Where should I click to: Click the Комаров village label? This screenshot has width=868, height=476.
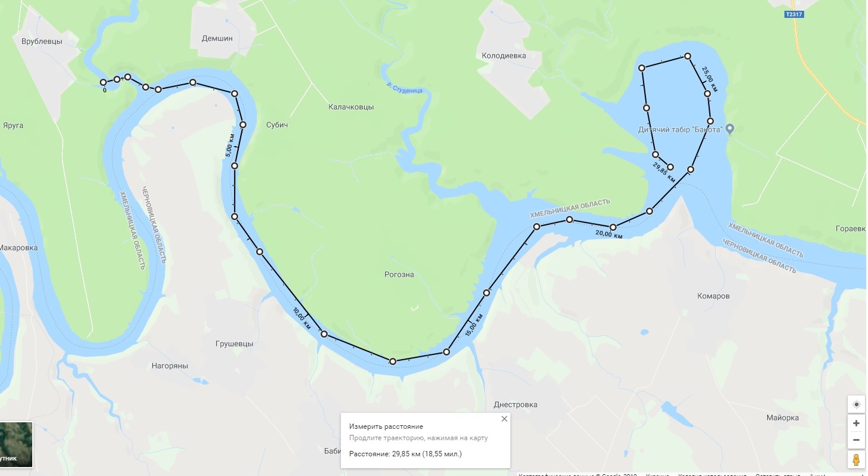pos(713,296)
